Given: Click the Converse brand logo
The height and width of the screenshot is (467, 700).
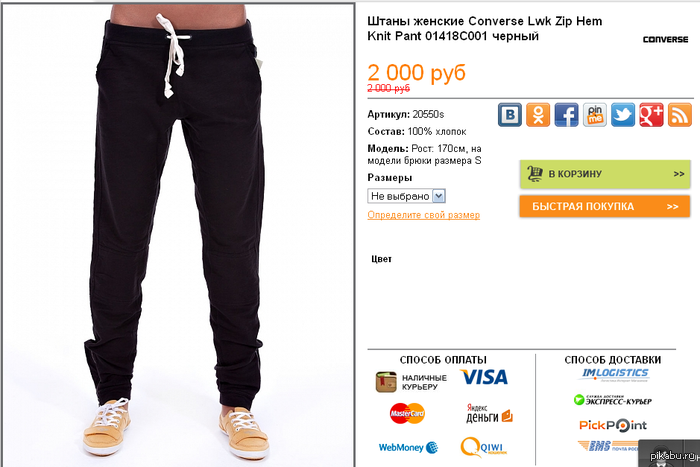Looking at the screenshot, I should pos(665,39).
